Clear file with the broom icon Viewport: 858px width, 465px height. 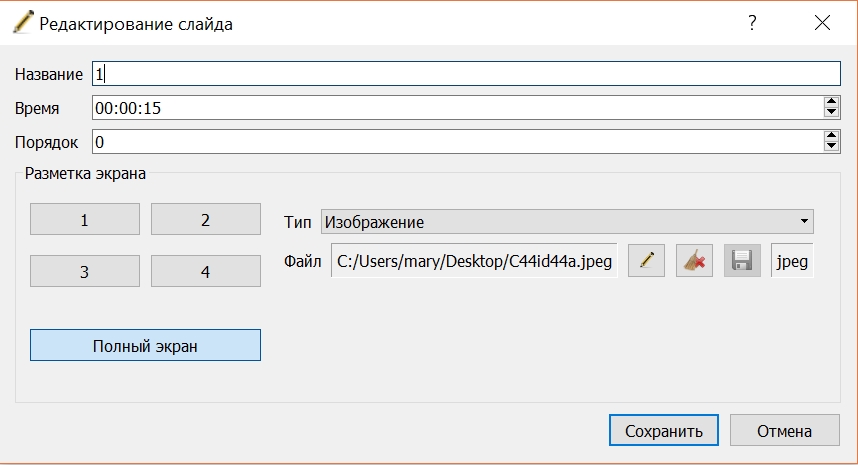[694, 261]
